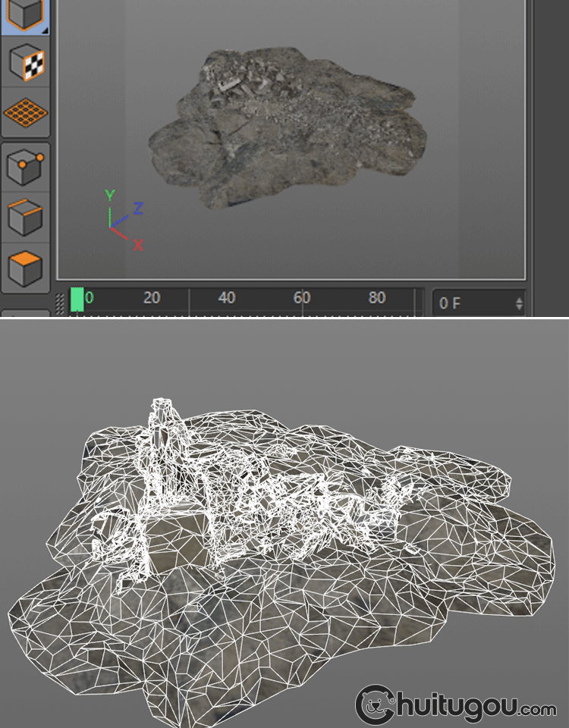Jump to frame 20 on the timeline
The image size is (569, 728).
(x=152, y=298)
